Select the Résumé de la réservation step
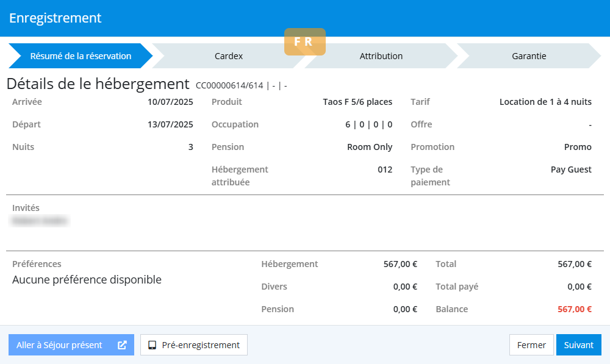The image size is (610, 364). click(81, 56)
